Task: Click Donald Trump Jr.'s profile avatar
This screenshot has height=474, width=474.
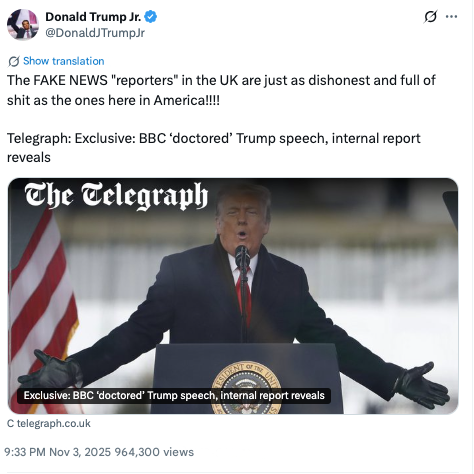Action: (23, 25)
